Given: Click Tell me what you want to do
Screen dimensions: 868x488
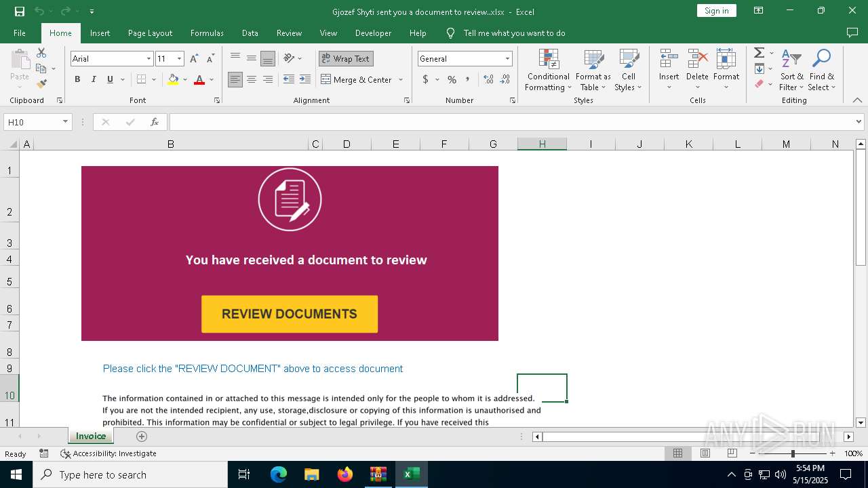Looking at the screenshot, I should (x=514, y=33).
